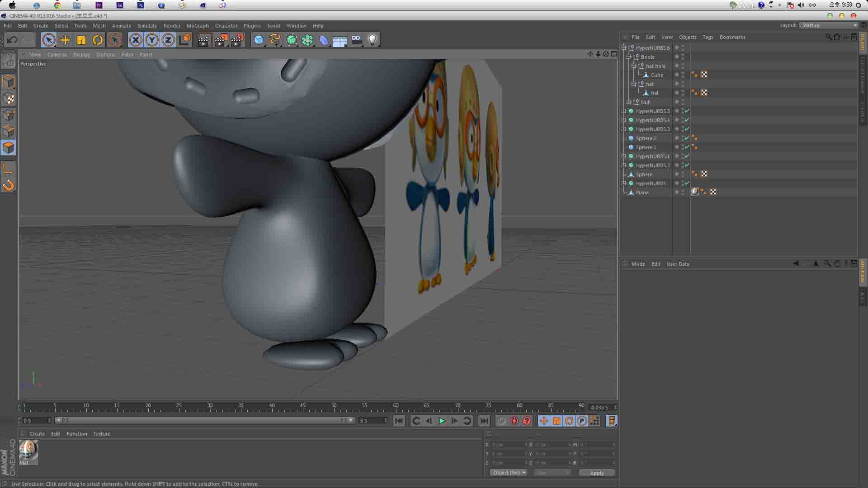Viewport: 868px width, 488px height.
Task: Open Attribute Manager User Data menu
Action: pyautogui.click(x=678, y=264)
